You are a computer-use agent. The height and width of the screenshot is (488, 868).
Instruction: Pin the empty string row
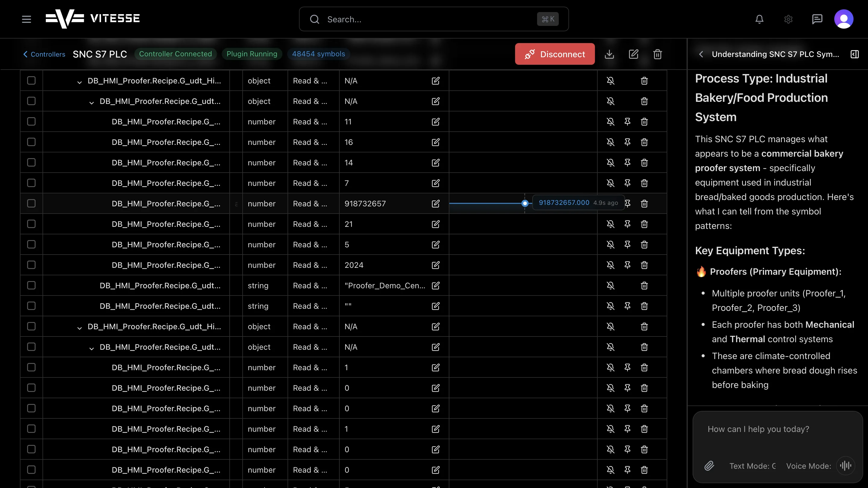pos(627,306)
